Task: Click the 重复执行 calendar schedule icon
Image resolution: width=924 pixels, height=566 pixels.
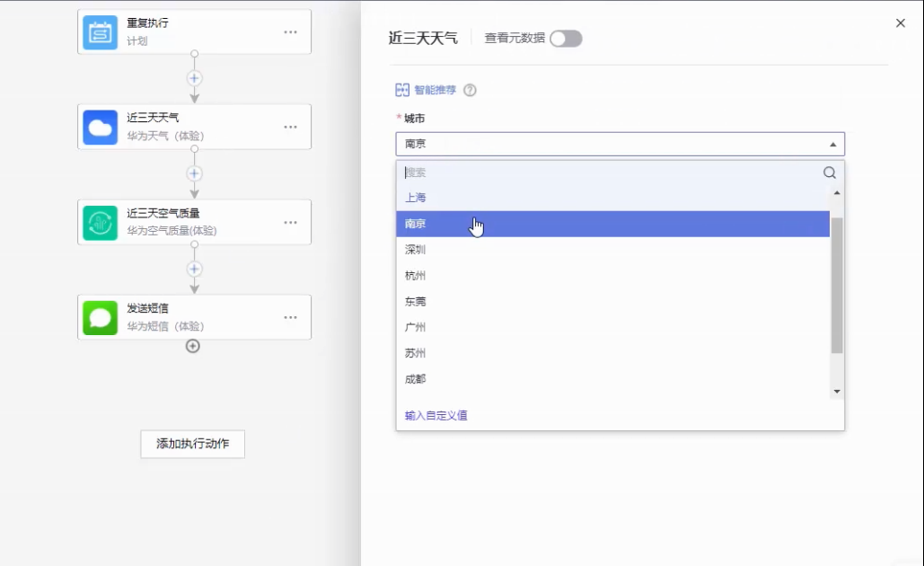Action: pyautogui.click(x=101, y=32)
